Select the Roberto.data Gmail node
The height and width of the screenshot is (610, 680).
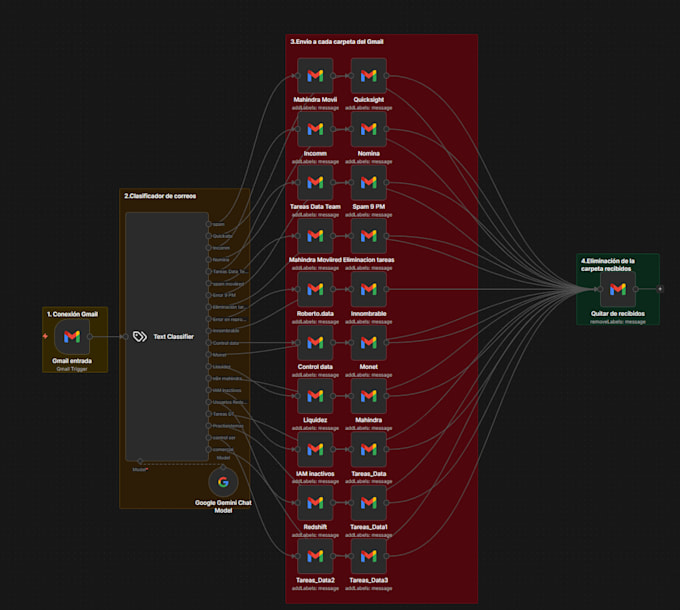click(x=315, y=289)
